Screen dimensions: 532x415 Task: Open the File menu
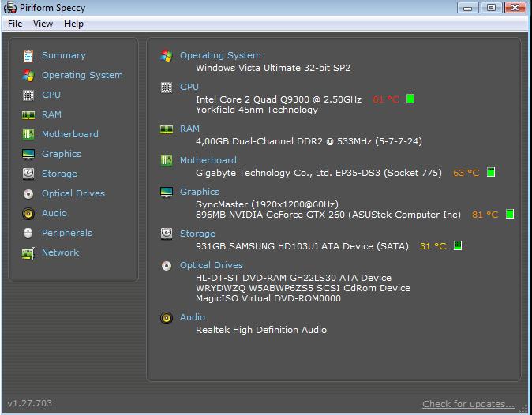(x=15, y=24)
